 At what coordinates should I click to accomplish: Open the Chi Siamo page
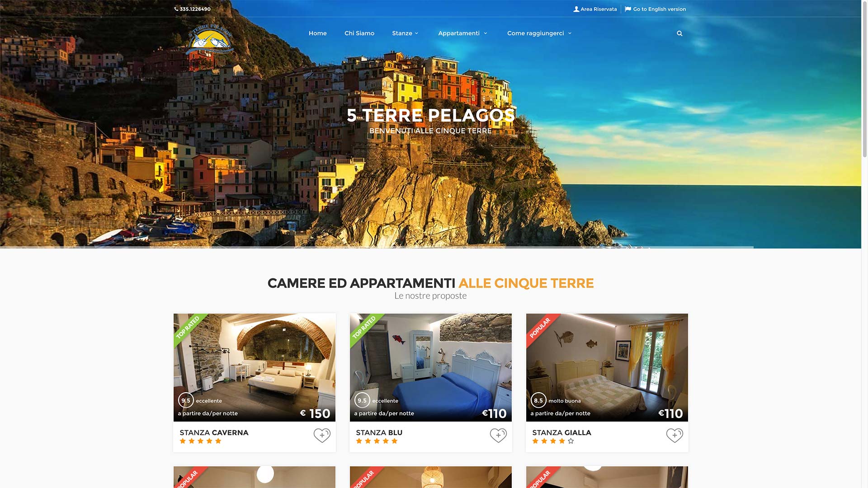click(x=359, y=33)
